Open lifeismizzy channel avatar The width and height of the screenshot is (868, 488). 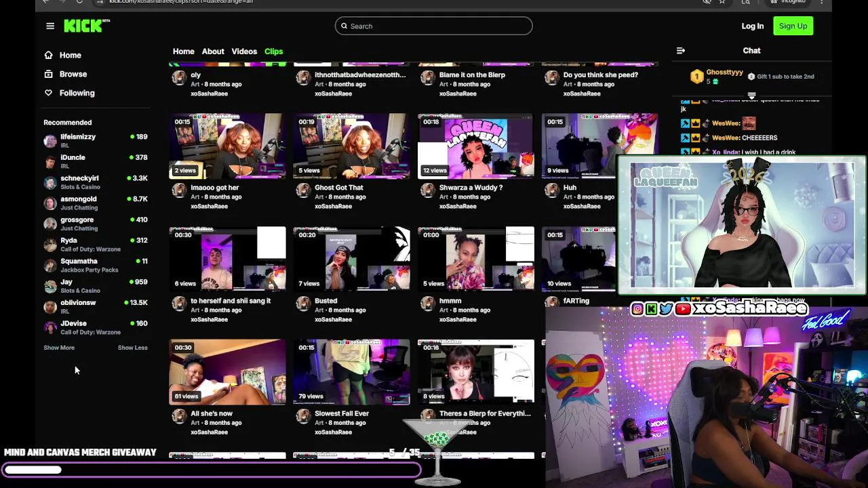pyautogui.click(x=50, y=141)
